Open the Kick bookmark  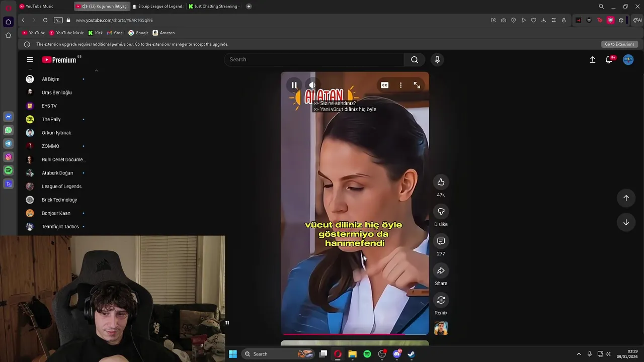point(95,33)
